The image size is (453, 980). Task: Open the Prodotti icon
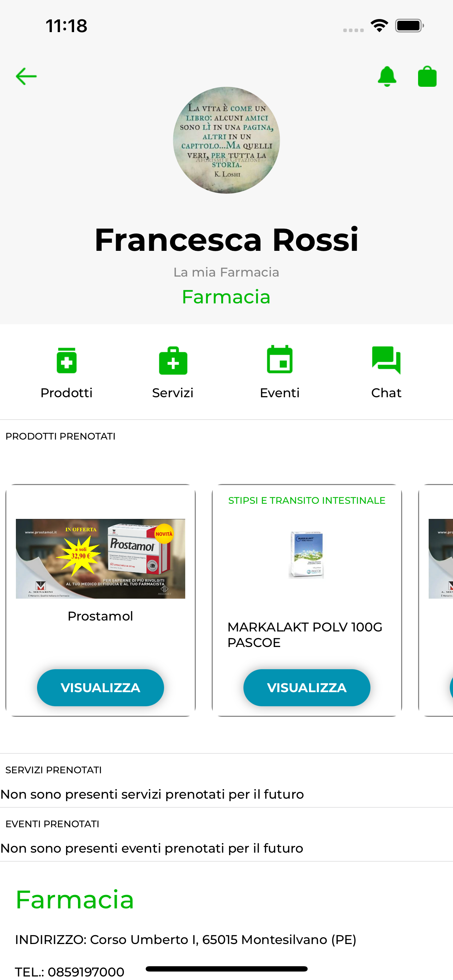click(x=67, y=360)
